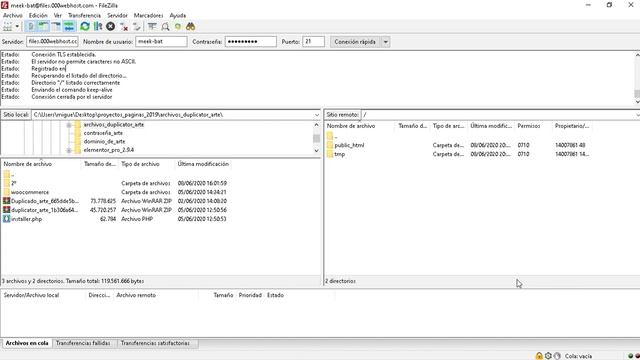Select contraseña_arte folder in local tree
This screenshot has height=360, width=640.
pyautogui.click(x=103, y=133)
